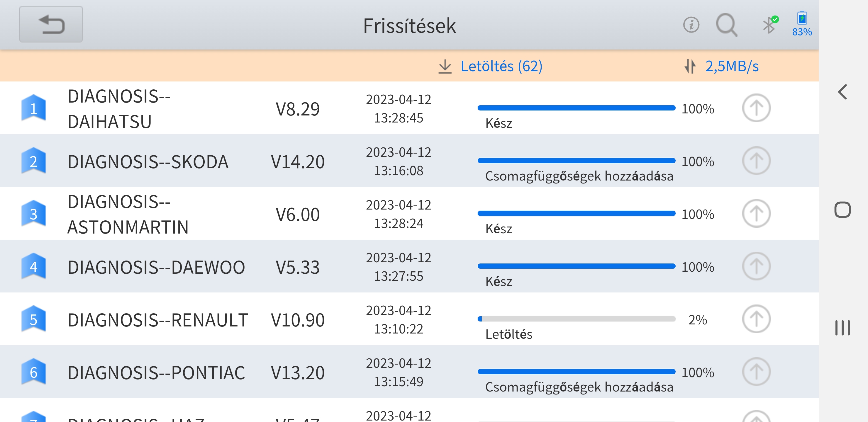Viewport: 868px width, 422px height.
Task: Select the DIAGNOSIS--SKODA row name
Action: 148,162
